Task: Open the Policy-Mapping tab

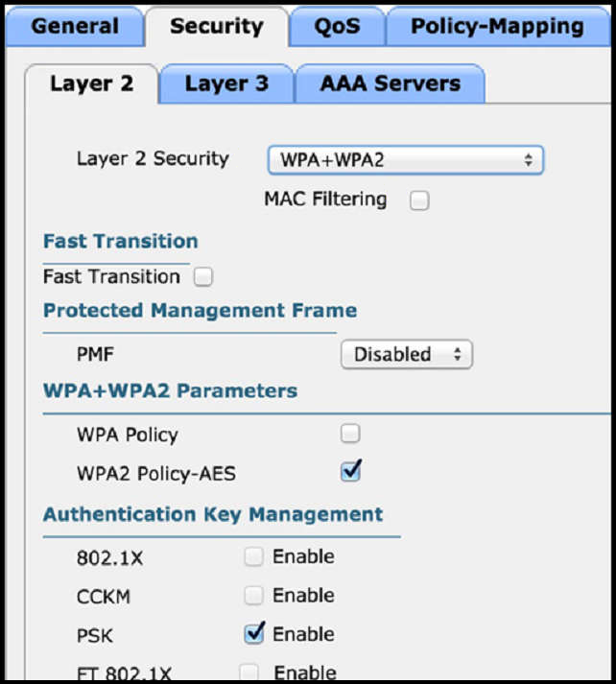Action: click(x=498, y=26)
